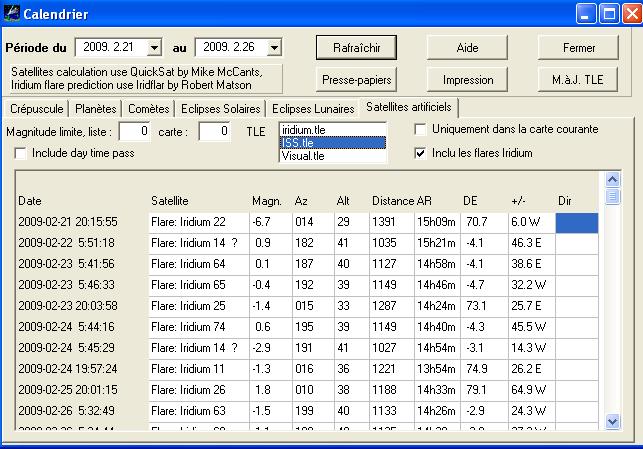643x449 pixels.
Task: Select ISS.tle in the TLE list
Action: click(333, 143)
